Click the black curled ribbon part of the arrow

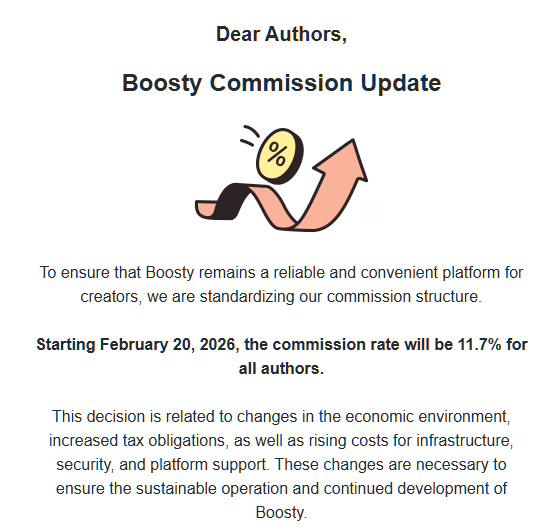point(230,200)
